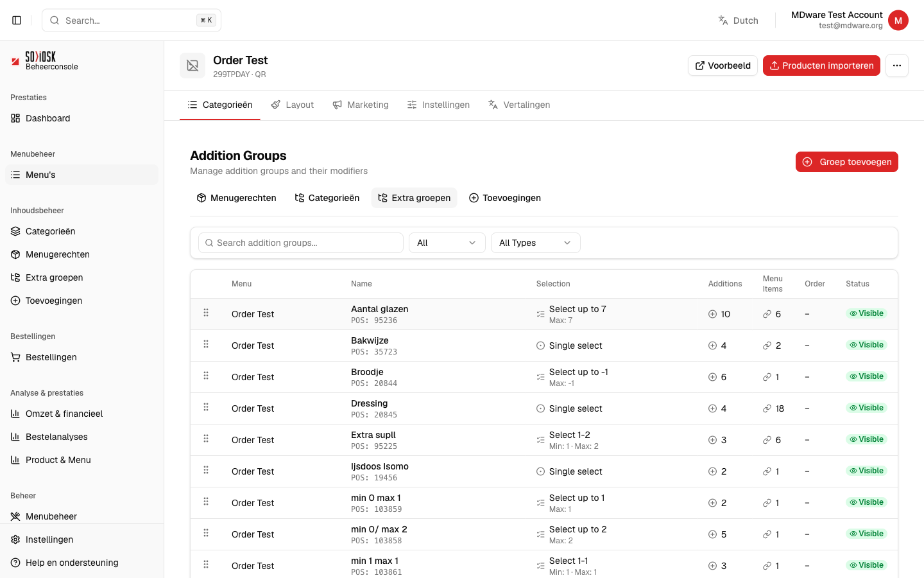The image size is (924, 578).
Task: Open Toevoegingen in the sidebar
Action: point(81,301)
